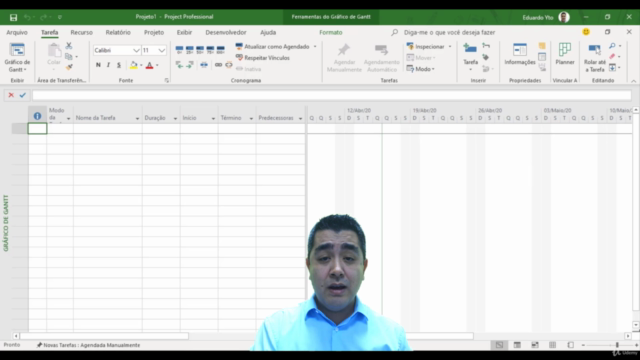Switch to the second status bar view icon
640x360 pixels.
[517, 345]
